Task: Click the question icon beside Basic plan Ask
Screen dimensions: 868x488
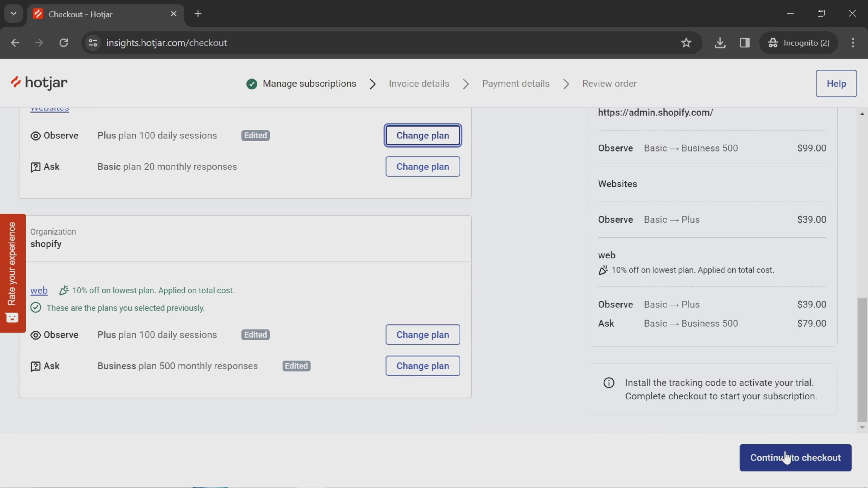Action: click(35, 167)
